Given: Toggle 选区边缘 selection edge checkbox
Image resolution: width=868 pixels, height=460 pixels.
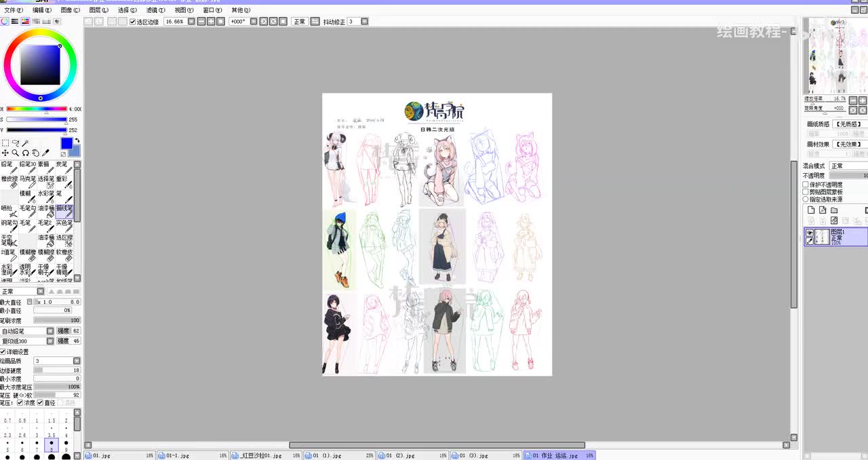Looking at the screenshot, I should (x=133, y=22).
